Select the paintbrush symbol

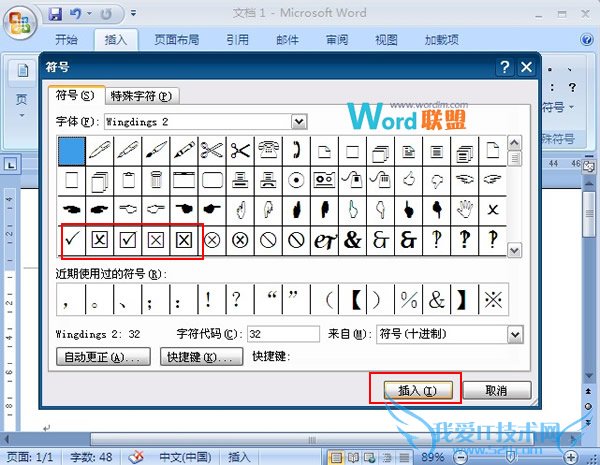point(156,150)
